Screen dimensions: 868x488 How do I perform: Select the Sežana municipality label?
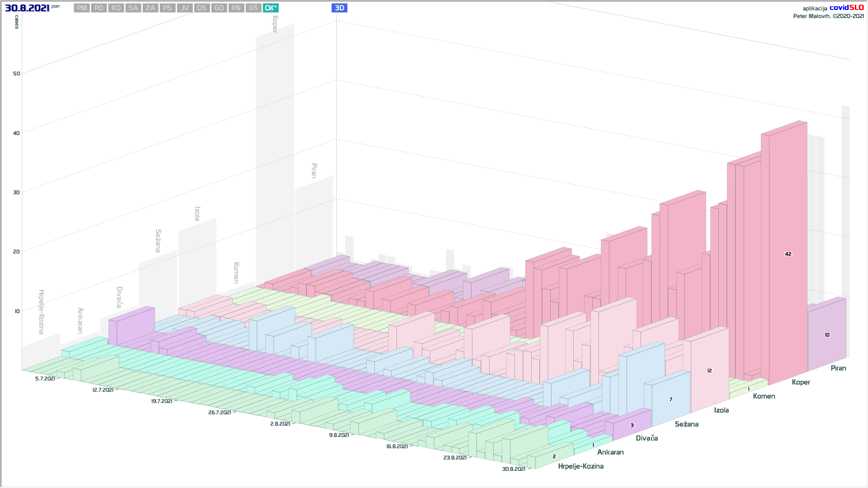(x=686, y=424)
